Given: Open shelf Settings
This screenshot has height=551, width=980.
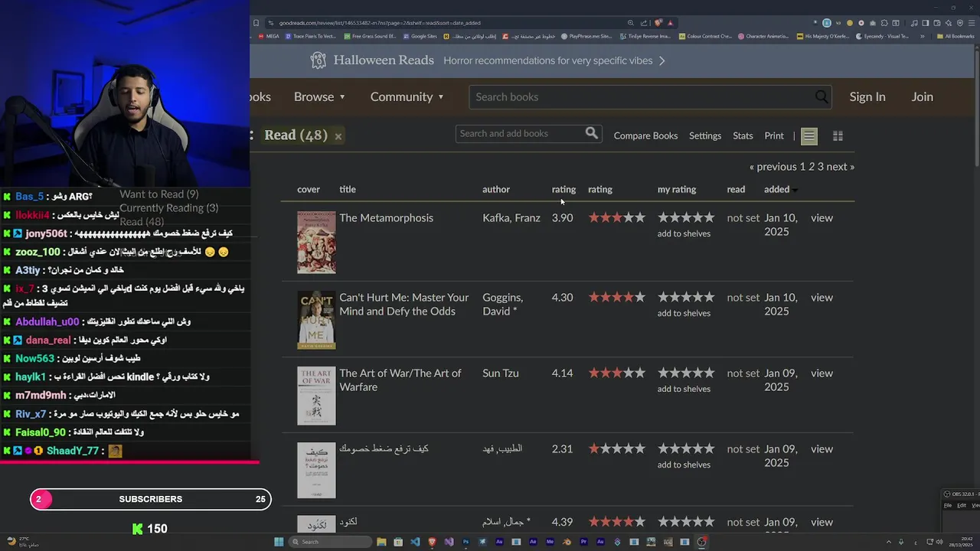Looking at the screenshot, I should pos(705,135).
